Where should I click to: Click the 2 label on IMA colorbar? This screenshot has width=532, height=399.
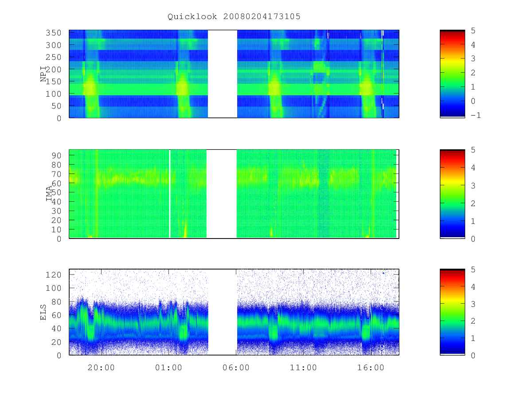point(473,203)
